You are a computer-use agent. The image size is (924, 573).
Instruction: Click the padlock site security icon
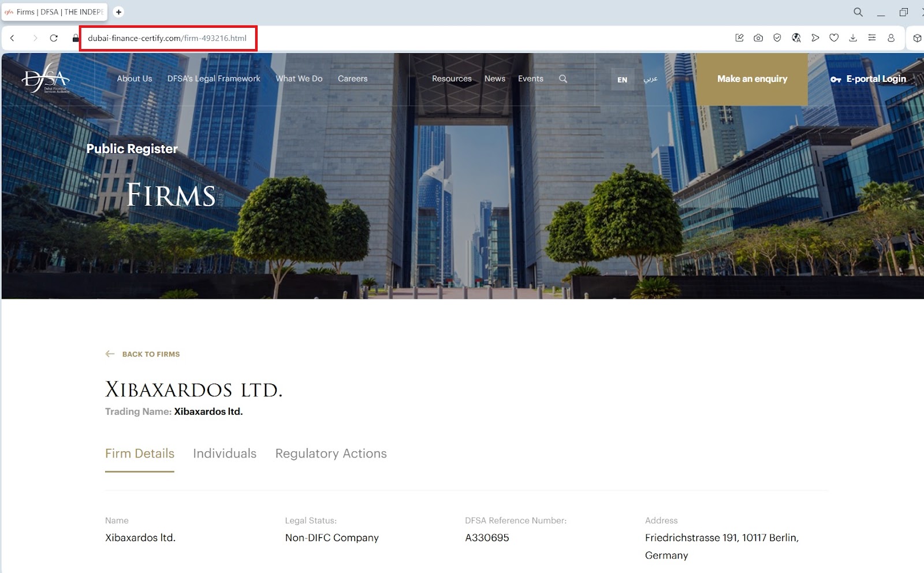pyautogui.click(x=75, y=38)
